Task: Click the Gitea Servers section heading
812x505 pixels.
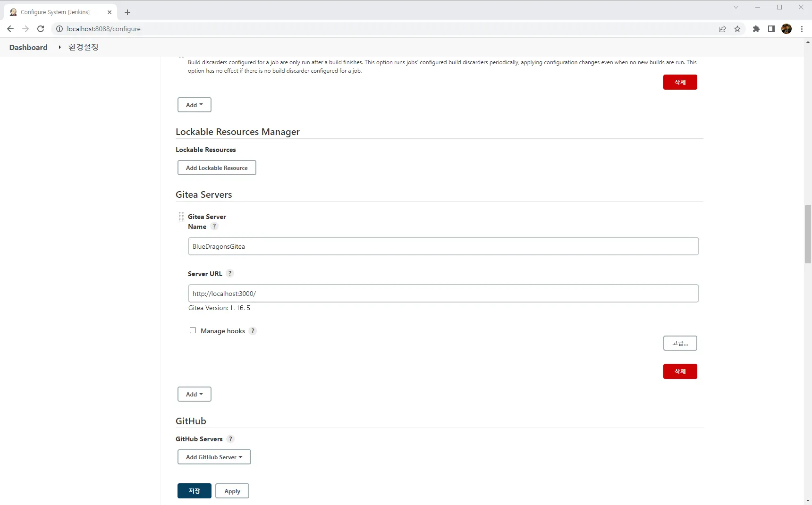Action: [x=204, y=194]
